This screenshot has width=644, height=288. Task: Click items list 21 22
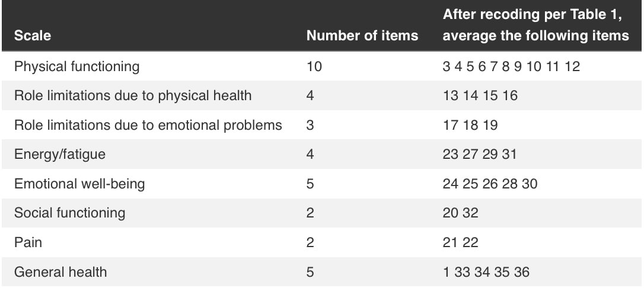click(460, 242)
